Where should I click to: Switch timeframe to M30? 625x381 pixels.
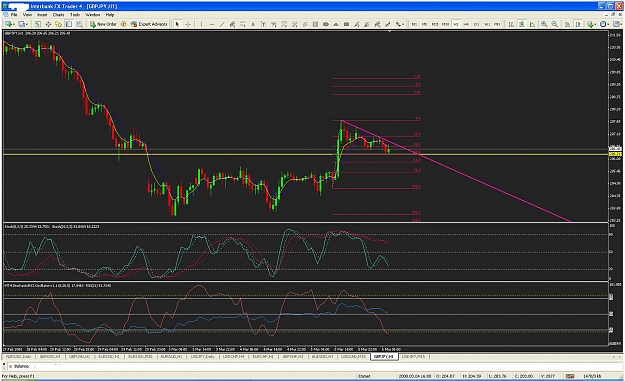click(x=445, y=24)
